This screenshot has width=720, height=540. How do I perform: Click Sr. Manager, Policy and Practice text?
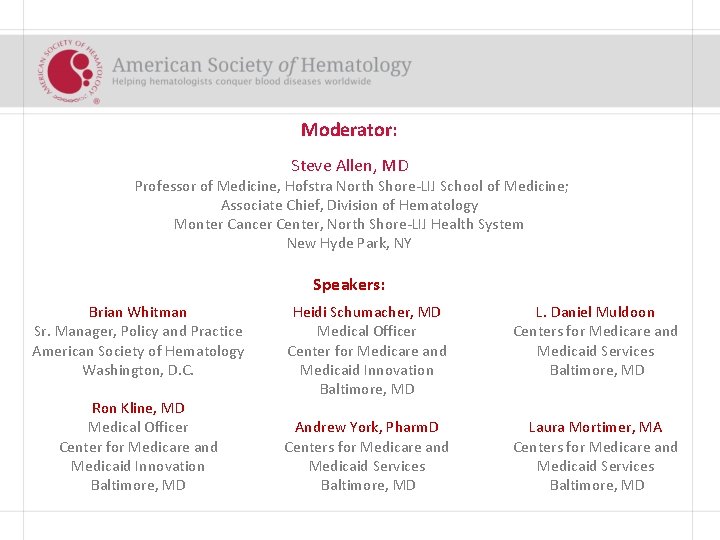[138, 331]
